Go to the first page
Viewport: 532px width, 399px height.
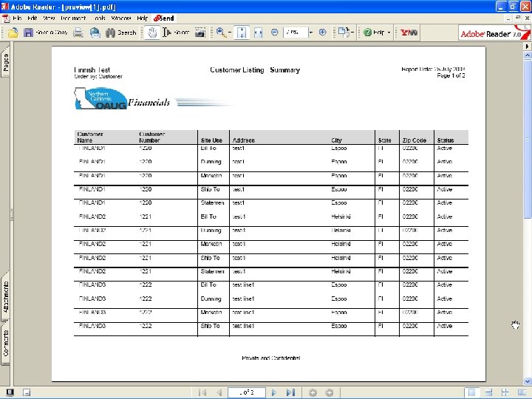click(x=202, y=392)
